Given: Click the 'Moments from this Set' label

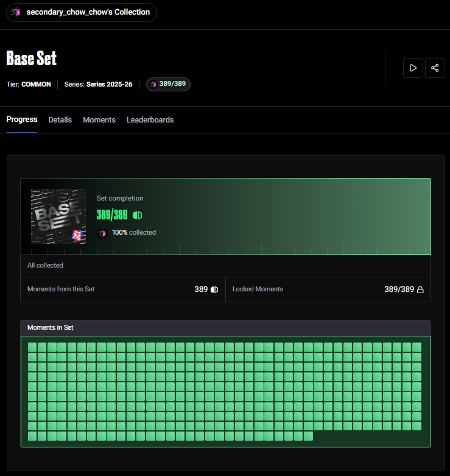Looking at the screenshot, I should (61, 289).
